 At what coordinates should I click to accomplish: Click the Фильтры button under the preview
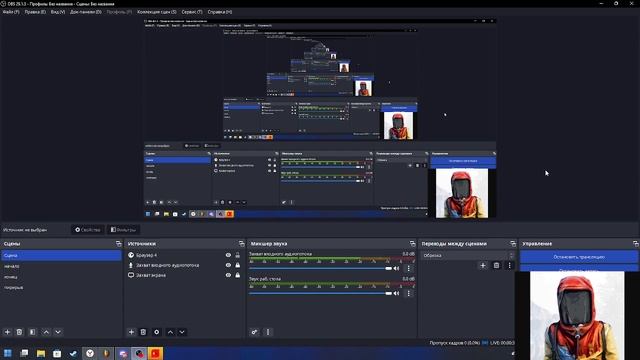[124, 230]
